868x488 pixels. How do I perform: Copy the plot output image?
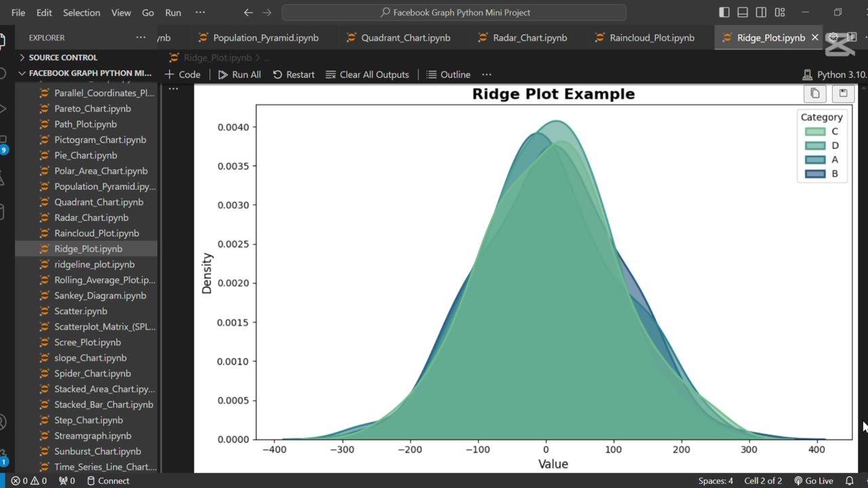[815, 94]
